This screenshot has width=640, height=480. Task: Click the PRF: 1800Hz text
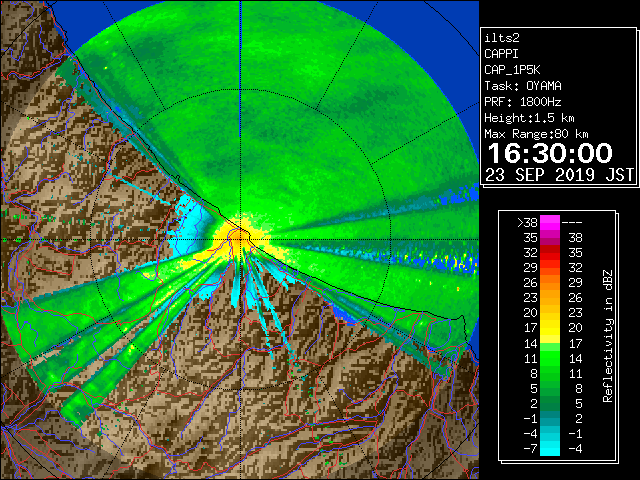523,102
